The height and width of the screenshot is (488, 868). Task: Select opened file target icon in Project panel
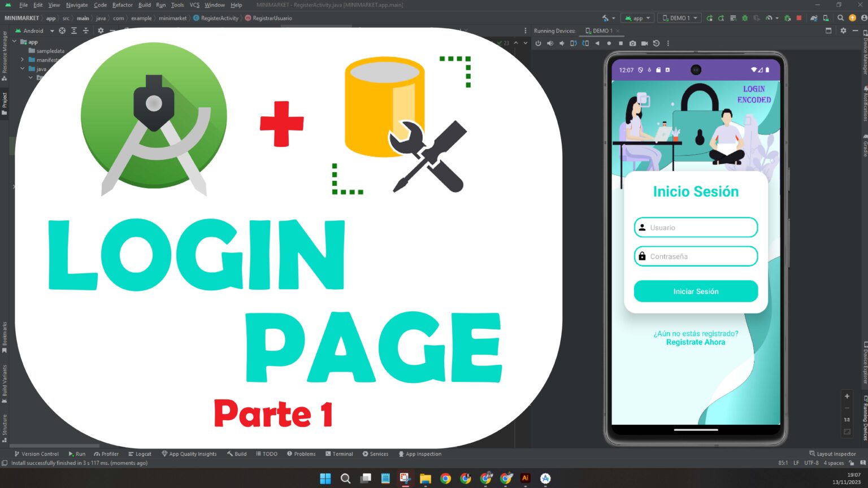tap(62, 31)
